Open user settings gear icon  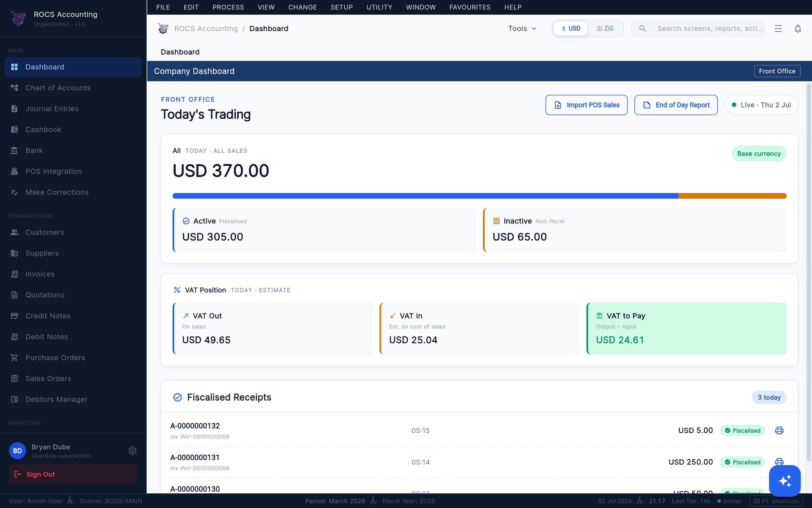(133, 450)
